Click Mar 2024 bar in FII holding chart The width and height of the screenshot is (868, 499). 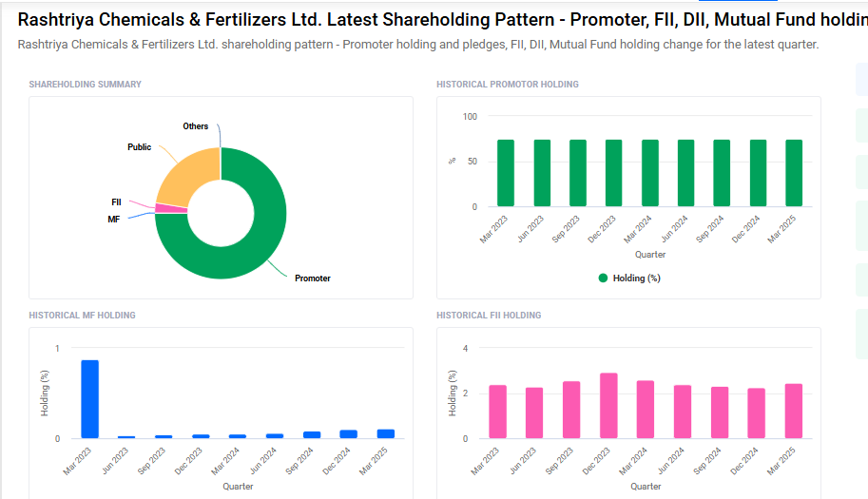646,410
